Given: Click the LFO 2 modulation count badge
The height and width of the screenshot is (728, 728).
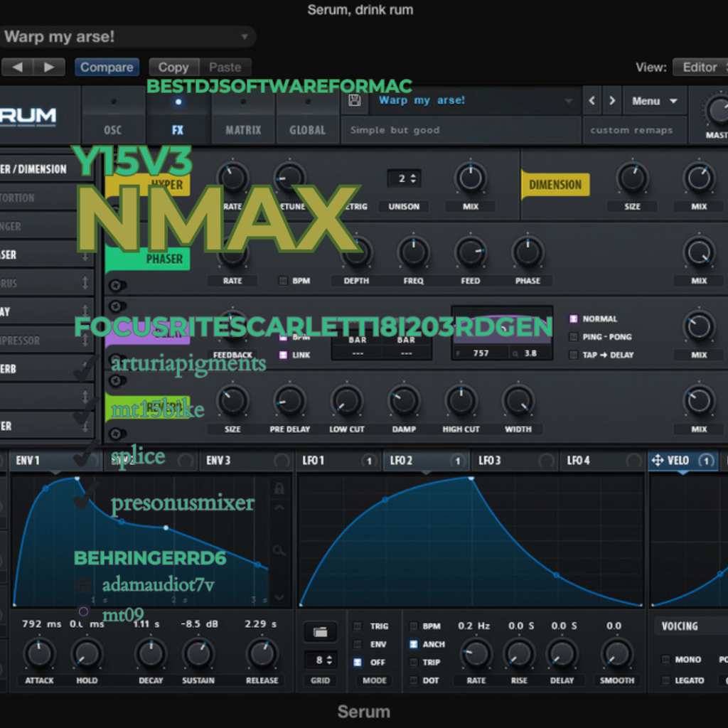Looking at the screenshot, I should (x=457, y=461).
